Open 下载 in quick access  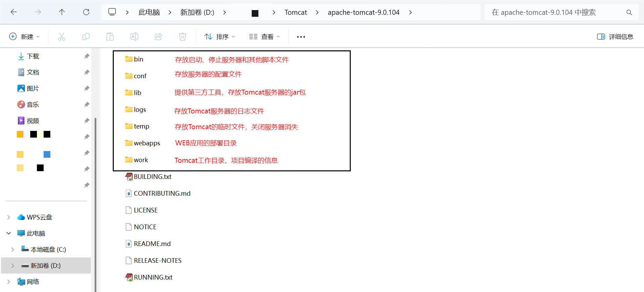tap(29, 56)
